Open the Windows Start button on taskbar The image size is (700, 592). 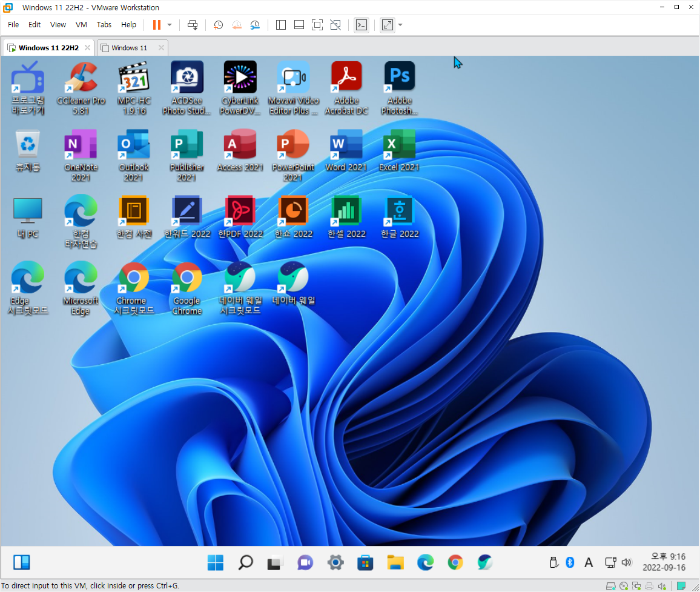[x=216, y=562]
